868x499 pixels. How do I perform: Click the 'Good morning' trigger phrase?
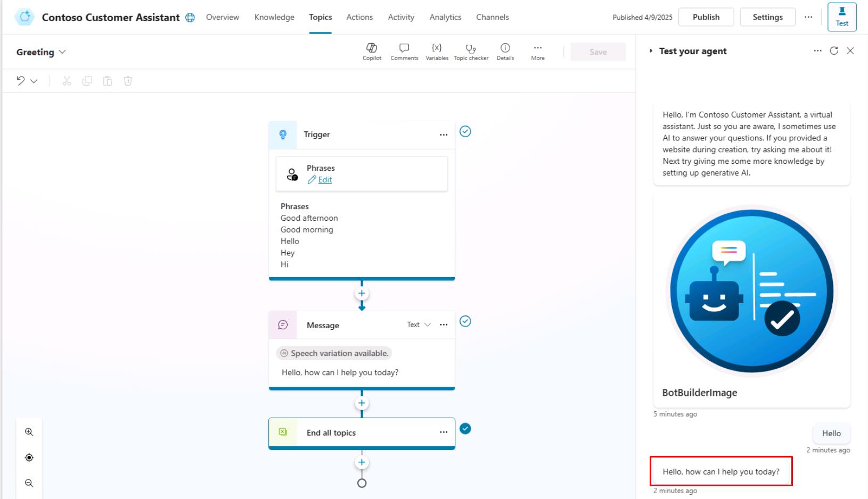307,230
